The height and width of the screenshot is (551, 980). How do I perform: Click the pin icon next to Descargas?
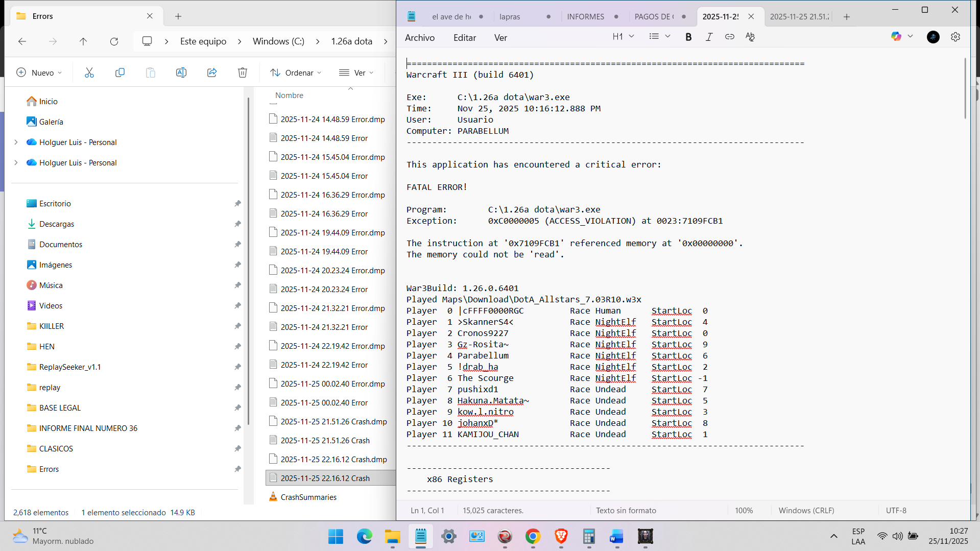[237, 224]
